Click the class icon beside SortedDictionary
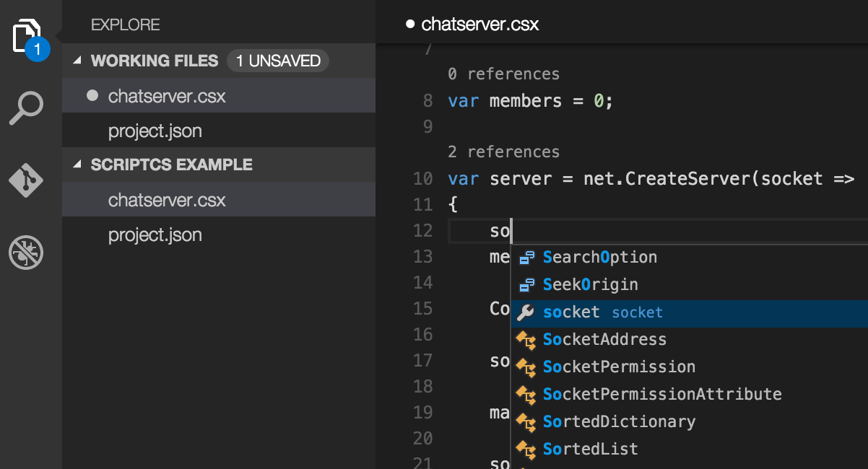Viewport: 868px width, 469px height. point(526,421)
